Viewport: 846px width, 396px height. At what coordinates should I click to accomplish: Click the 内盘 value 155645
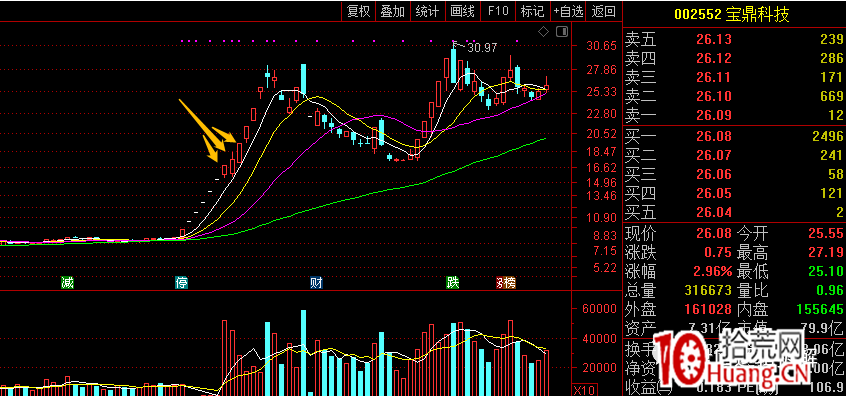tap(819, 309)
